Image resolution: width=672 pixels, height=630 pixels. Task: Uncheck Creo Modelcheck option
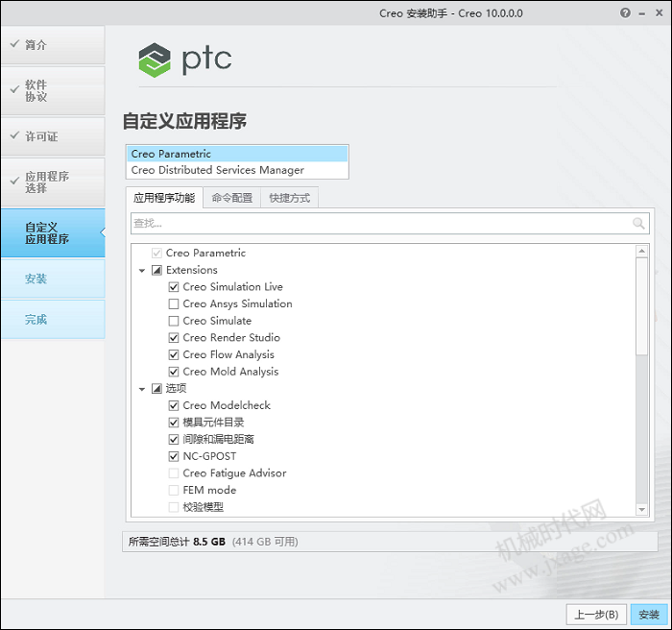click(x=174, y=405)
